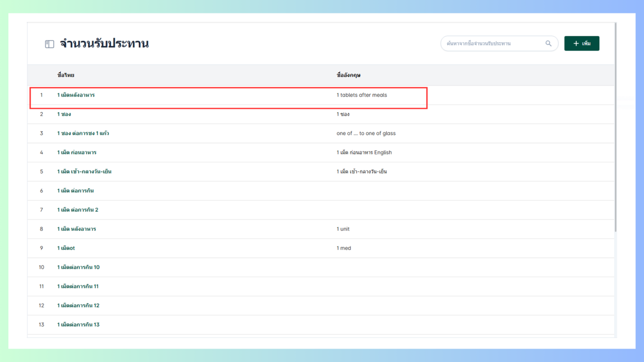Select the '1 เม็ดต่อการกิน 11' row
This screenshot has height=362, width=644.
coord(78,286)
